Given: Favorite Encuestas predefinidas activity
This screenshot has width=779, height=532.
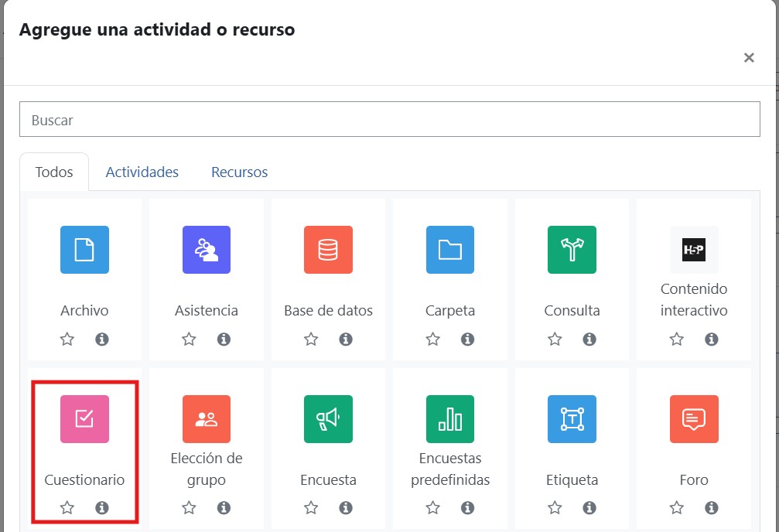Looking at the screenshot, I should coord(432,508).
